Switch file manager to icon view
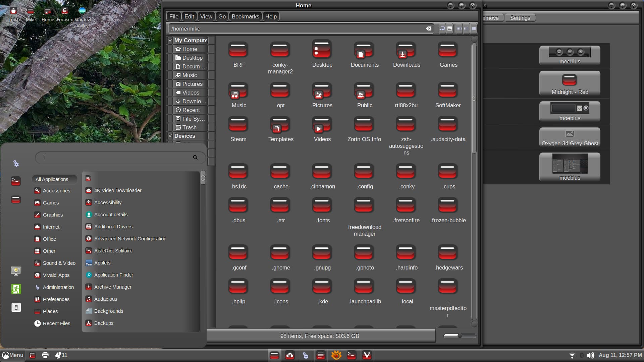 click(459, 28)
